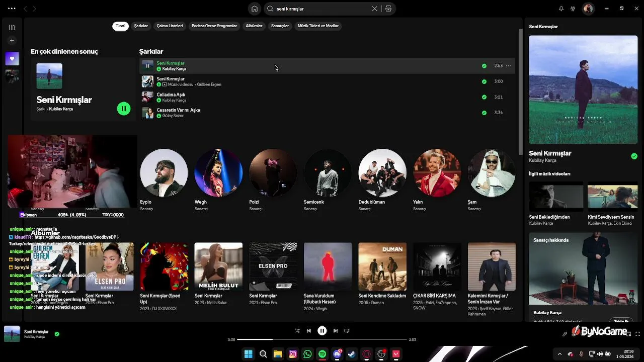Viewport: 644px width, 362px height.
Task: Open Sana Vuruldum album cover
Action: [328, 266]
